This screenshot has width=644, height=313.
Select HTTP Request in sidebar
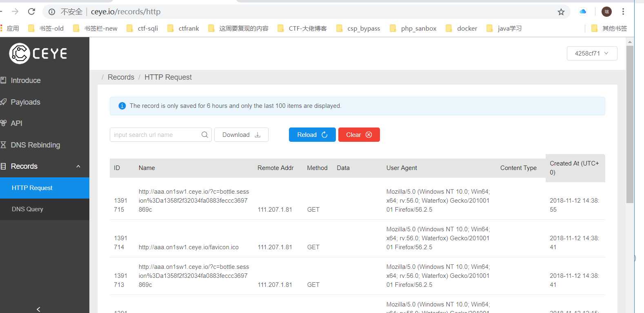click(x=44, y=188)
